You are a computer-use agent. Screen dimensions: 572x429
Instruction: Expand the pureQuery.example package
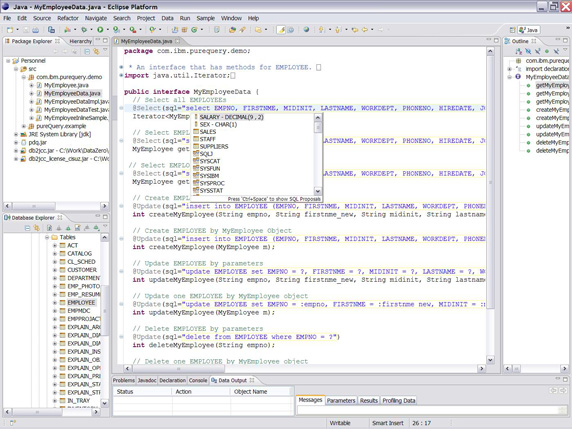click(23, 126)
